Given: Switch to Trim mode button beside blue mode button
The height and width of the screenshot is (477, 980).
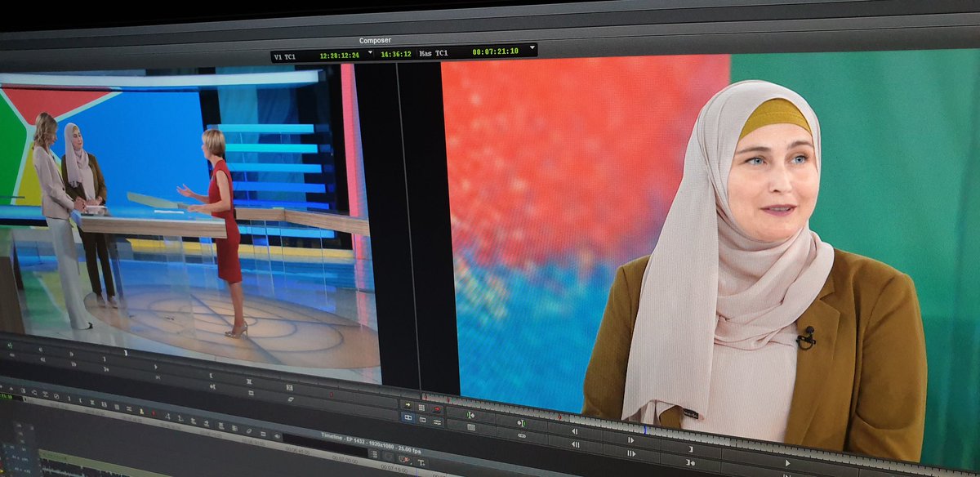Looking at the screenshot, I should (x=422, y=419).
